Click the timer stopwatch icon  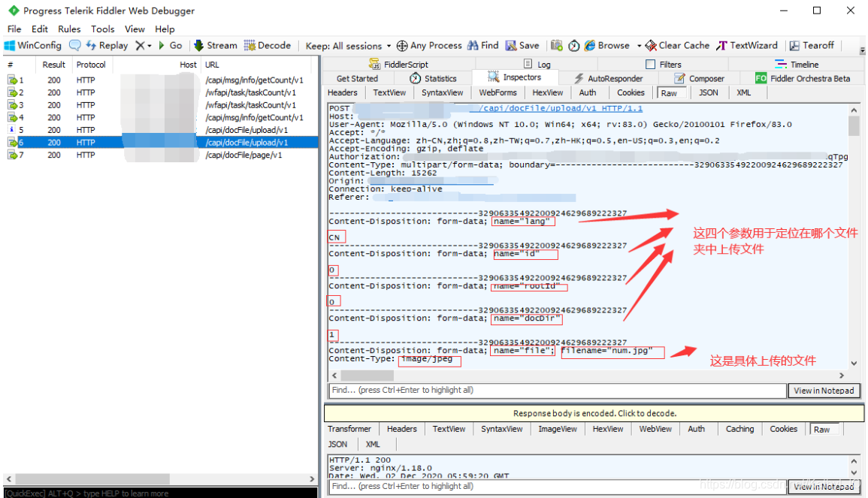point(574,45)
